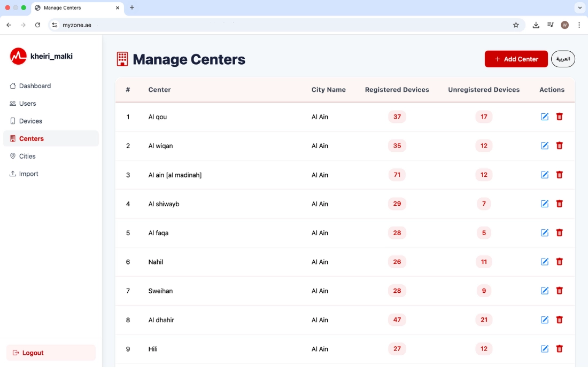The image size is (588, 374).
Task: Click the kheiri_malki logo icon
Action: (18, 56)
